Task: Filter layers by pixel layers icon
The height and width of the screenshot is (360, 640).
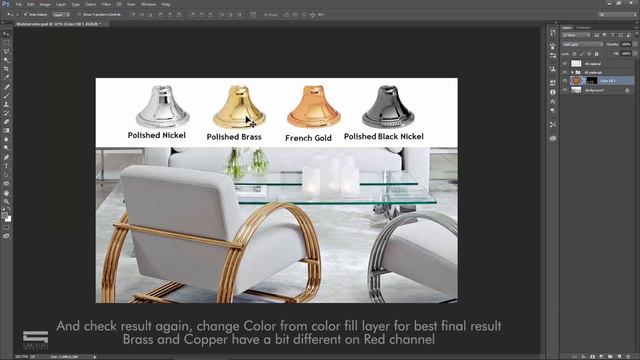Action: click(596, 35)
